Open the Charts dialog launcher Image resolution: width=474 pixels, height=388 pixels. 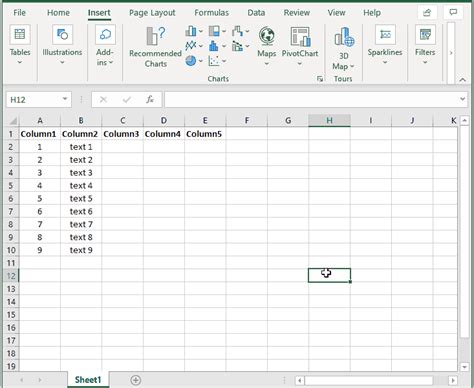point(320,79)
